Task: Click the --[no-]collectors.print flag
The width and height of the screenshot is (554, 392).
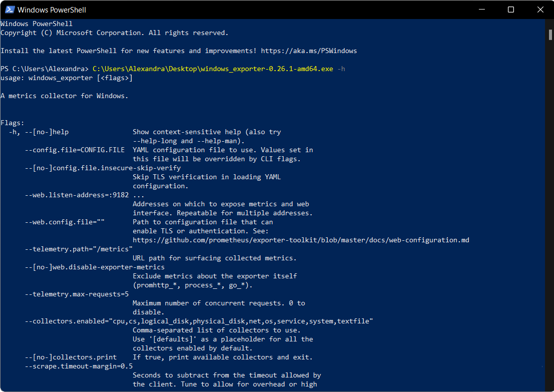Action: tap(71, 357)
